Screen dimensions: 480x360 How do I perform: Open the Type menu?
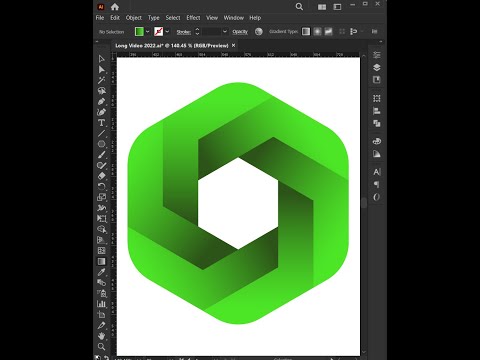[154, 18]
